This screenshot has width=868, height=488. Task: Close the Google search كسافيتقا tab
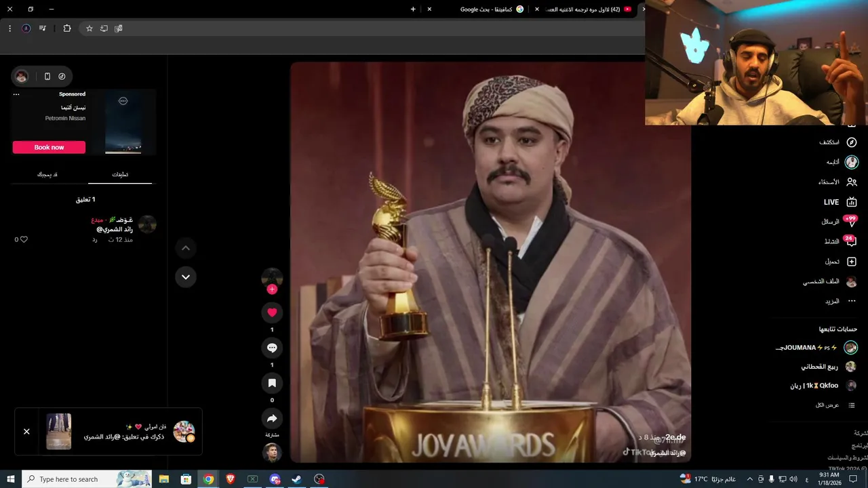coord(429,9)
